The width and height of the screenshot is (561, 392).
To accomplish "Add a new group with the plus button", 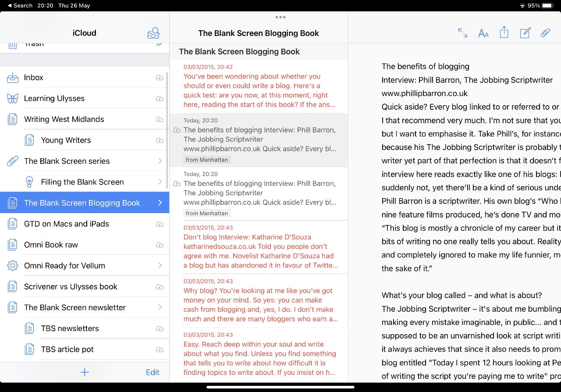I will pos(85,372).
